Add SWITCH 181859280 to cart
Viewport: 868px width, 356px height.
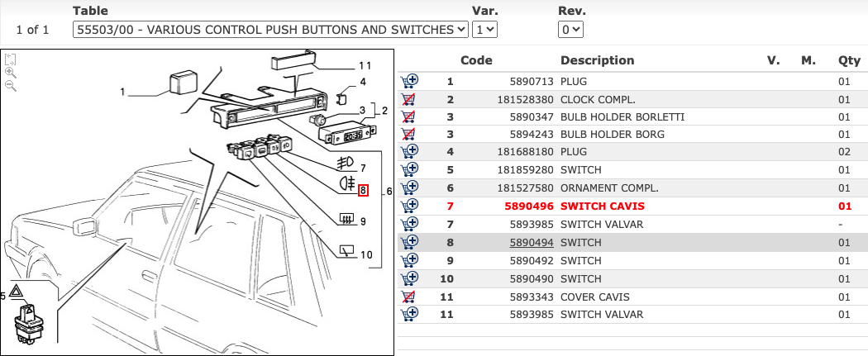coord(408,170)
